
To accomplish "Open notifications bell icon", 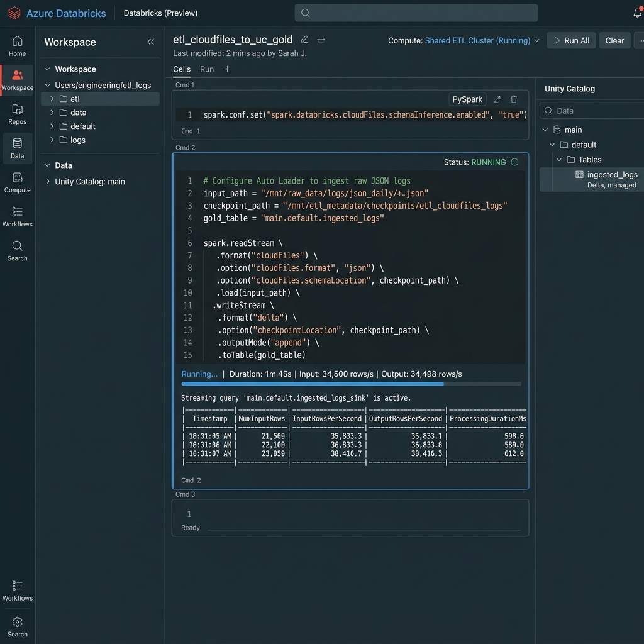I will (x=638, y=13).
